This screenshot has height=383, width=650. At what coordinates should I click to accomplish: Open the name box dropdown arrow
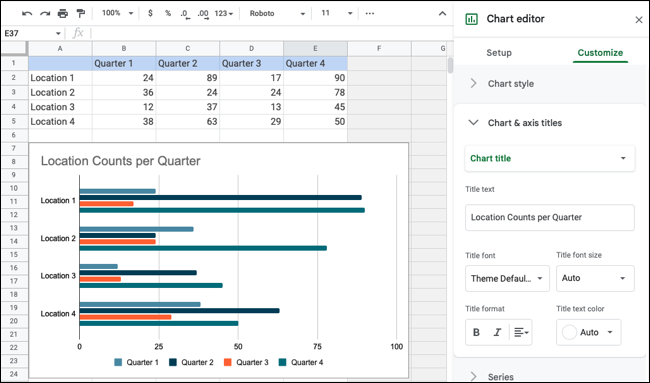(x=58, y=33)
